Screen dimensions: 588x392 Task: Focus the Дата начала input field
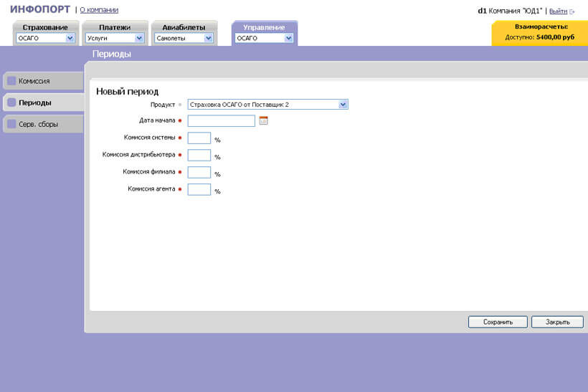click(x=222, y=121)
